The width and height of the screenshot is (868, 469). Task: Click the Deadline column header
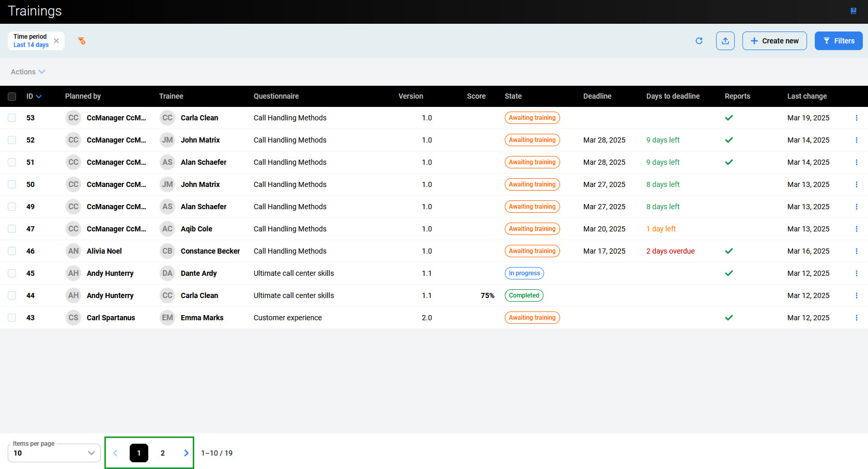point(597,96)
